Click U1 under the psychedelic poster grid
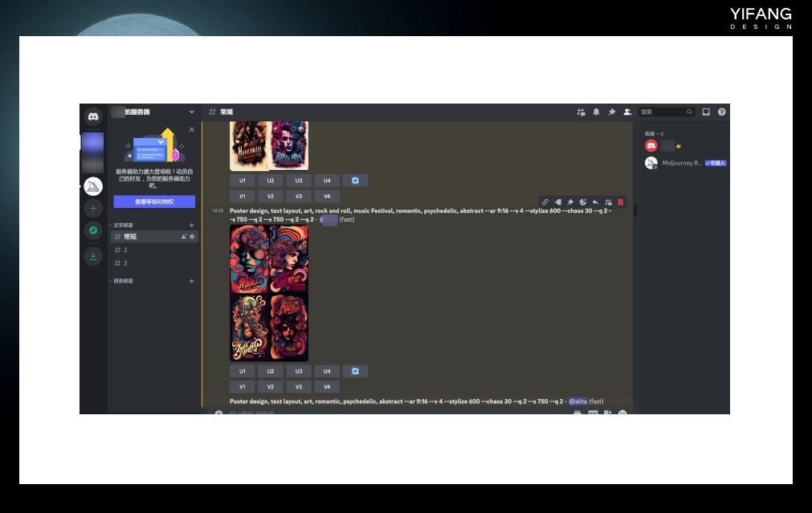The width and height of the screenshot is (812, 513). [x=242, y=371]
